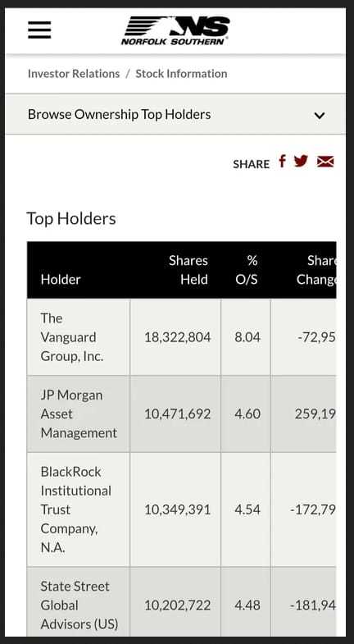
Task: Sort by Share Change column header
Action: click(x=316, y=270)
